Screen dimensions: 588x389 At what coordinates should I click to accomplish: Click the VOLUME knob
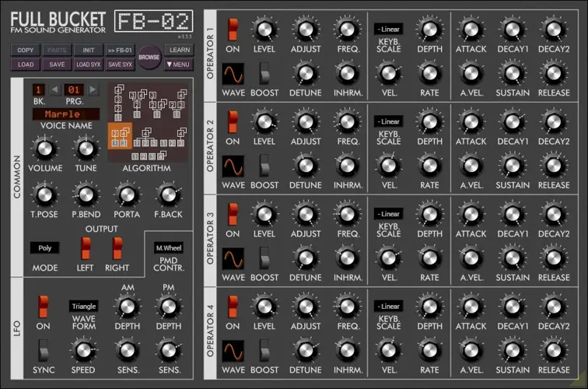pyautogui.click(x=45, y=148)
